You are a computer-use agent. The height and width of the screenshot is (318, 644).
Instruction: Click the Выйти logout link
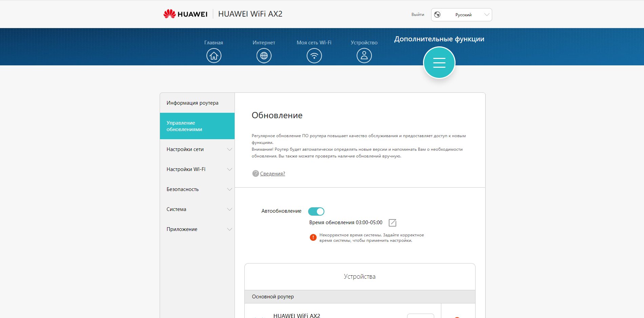pos(418,15)
